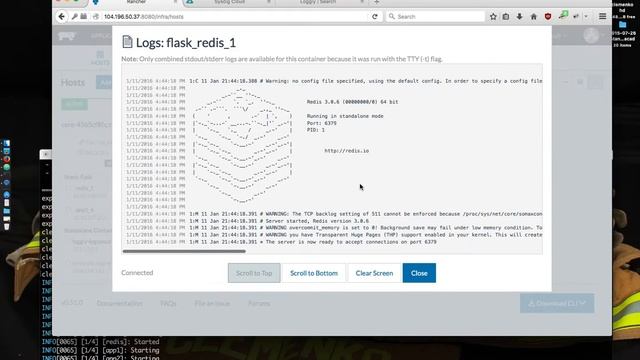
Task: Open the toolbar overflow dropdown arrow
Action: point(586,16)
